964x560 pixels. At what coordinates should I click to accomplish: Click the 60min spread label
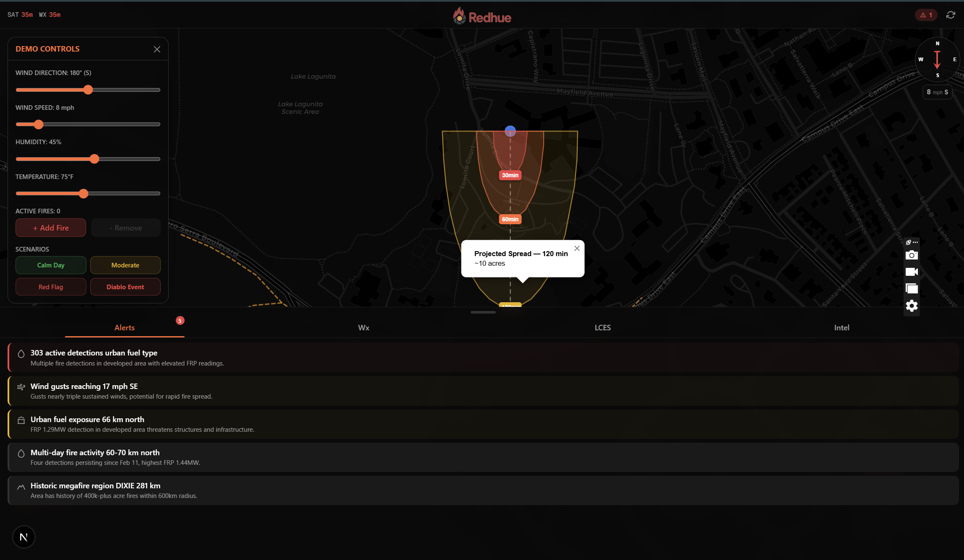[510, 219]
